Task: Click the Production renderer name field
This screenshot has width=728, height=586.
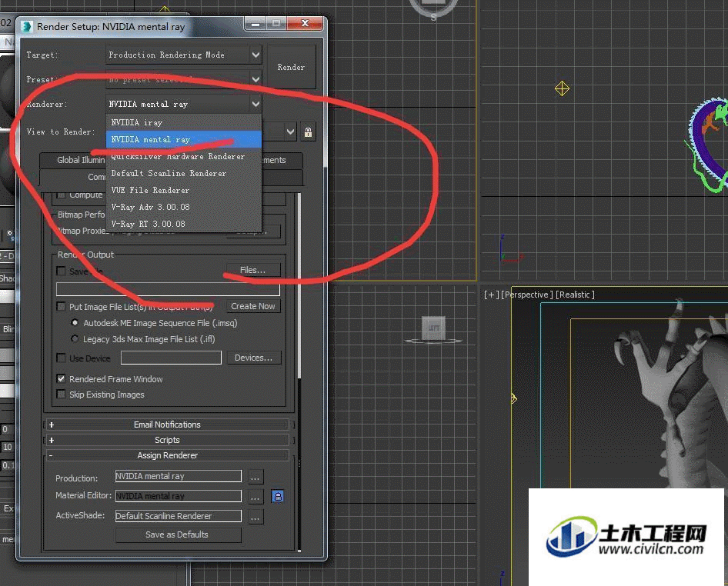Action: pyautogui.click(x=179, y=476)
